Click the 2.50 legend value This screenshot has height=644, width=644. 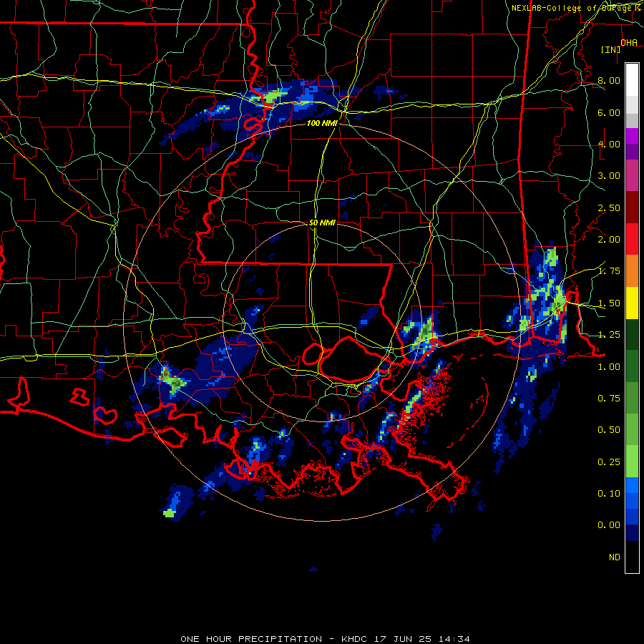coord(609,208)
